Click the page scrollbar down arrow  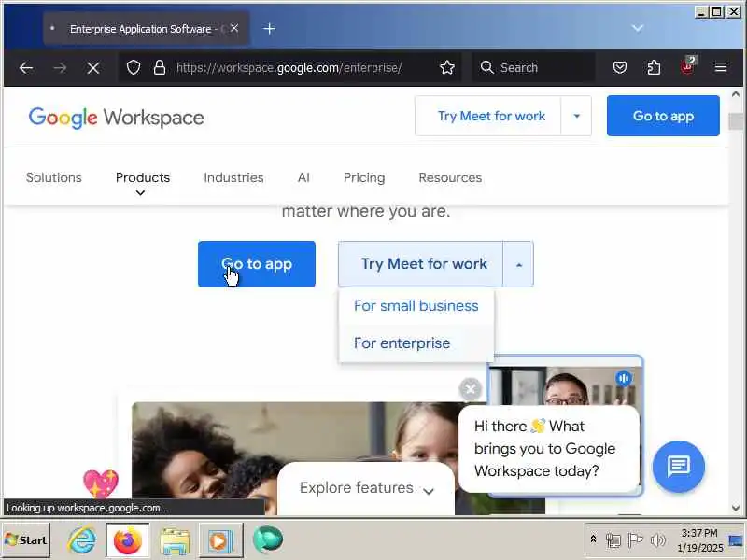pos(736,508)
